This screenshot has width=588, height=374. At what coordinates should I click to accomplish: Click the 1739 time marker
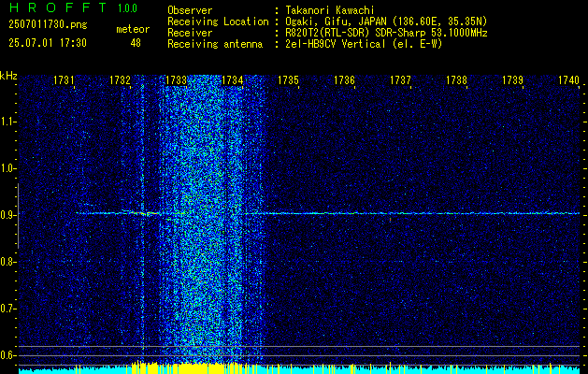click(x=512, y=79)
